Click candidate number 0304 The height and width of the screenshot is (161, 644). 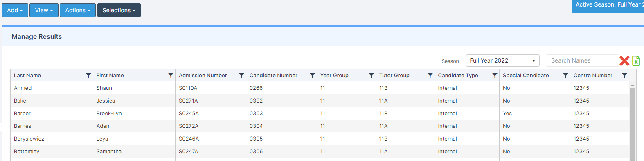256,126
